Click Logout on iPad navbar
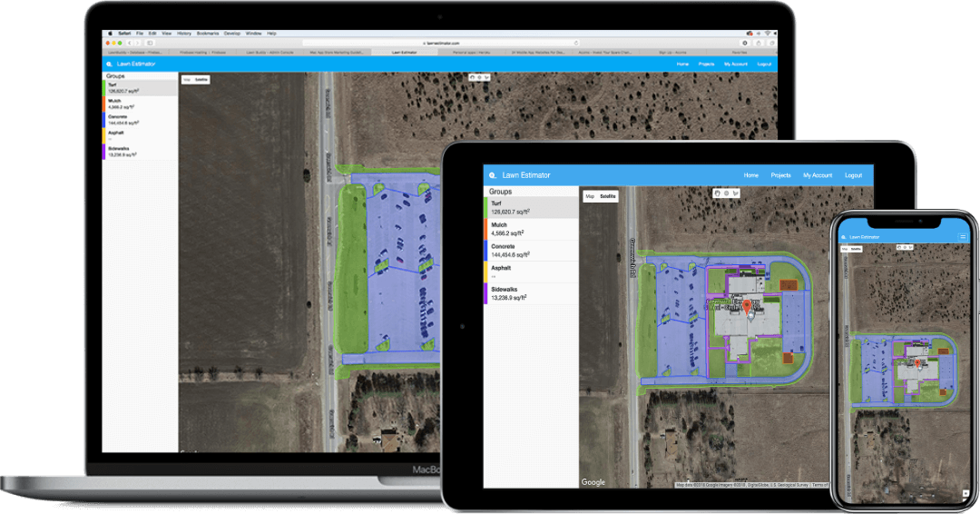The image size is (980, 514). pos(853,175)
